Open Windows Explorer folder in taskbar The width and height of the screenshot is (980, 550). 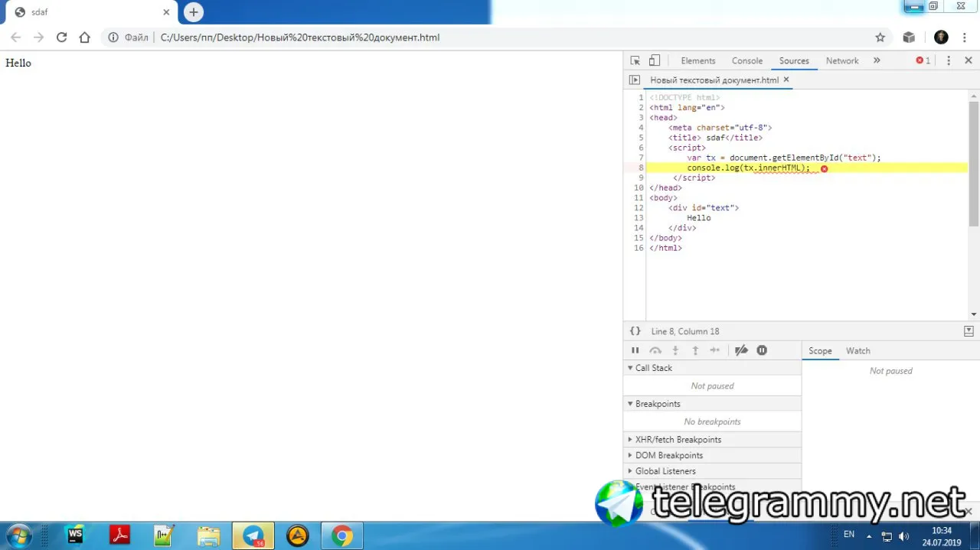pos(208,535)
